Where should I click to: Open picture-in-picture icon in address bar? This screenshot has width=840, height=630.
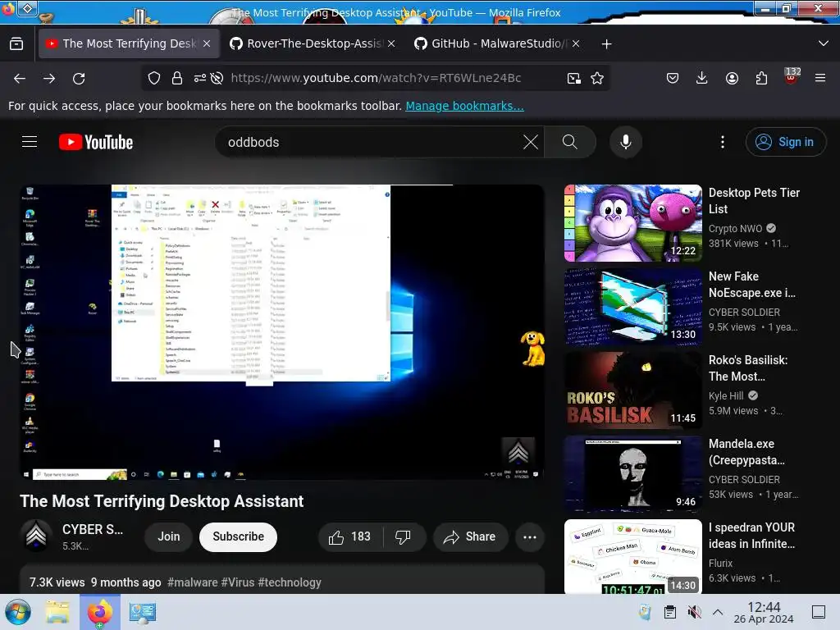(573, 78)
